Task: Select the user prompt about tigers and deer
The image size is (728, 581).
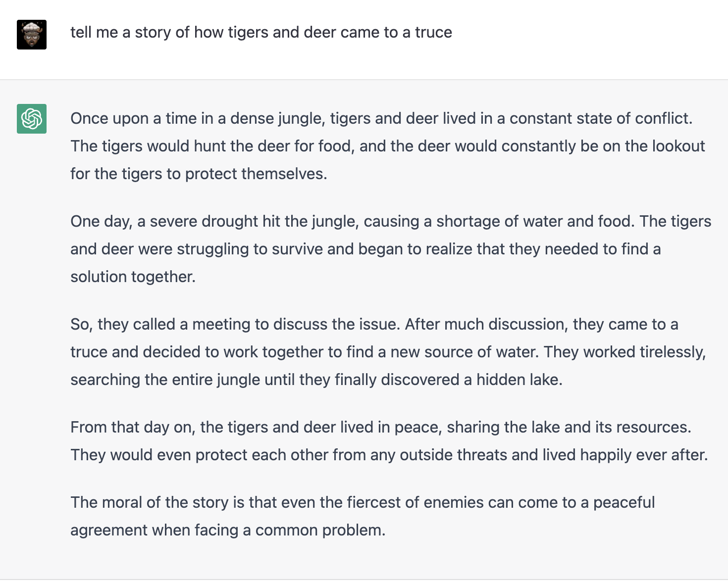Action: (x=261, y=32)
